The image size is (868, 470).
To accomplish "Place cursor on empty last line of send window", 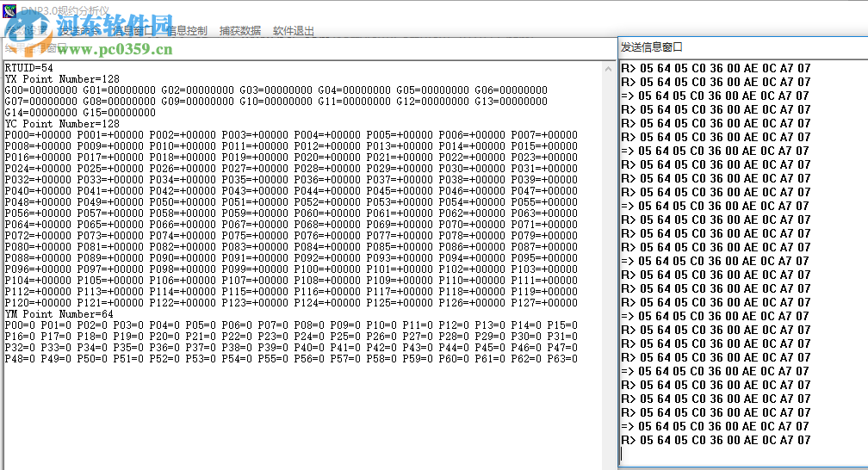I will click(741, 455).
